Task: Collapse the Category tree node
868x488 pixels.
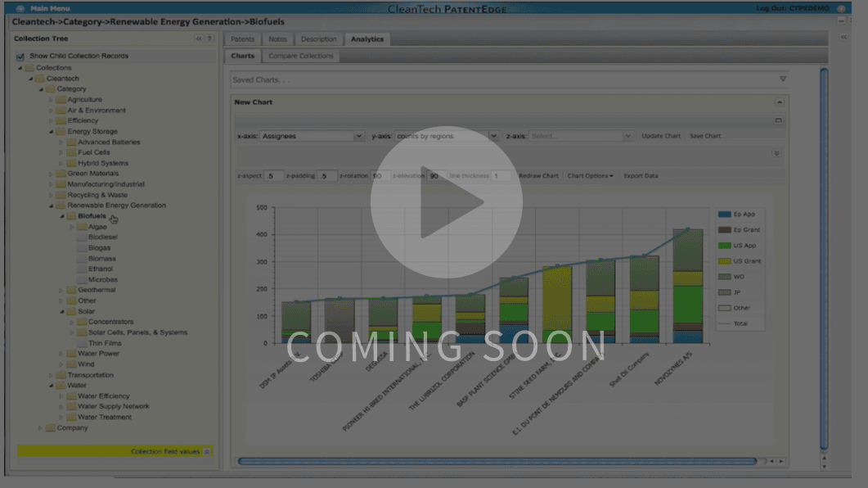Action: point(42,89)
